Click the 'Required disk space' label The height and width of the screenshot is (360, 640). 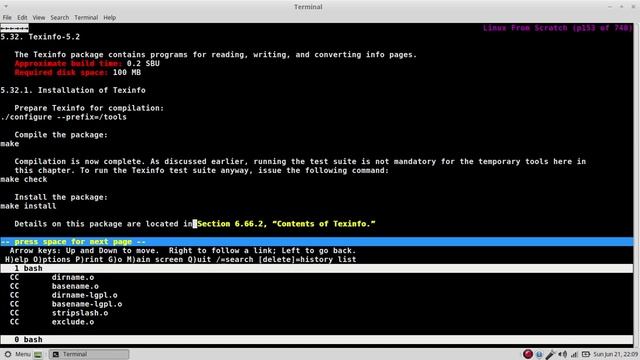coord(61,73)
